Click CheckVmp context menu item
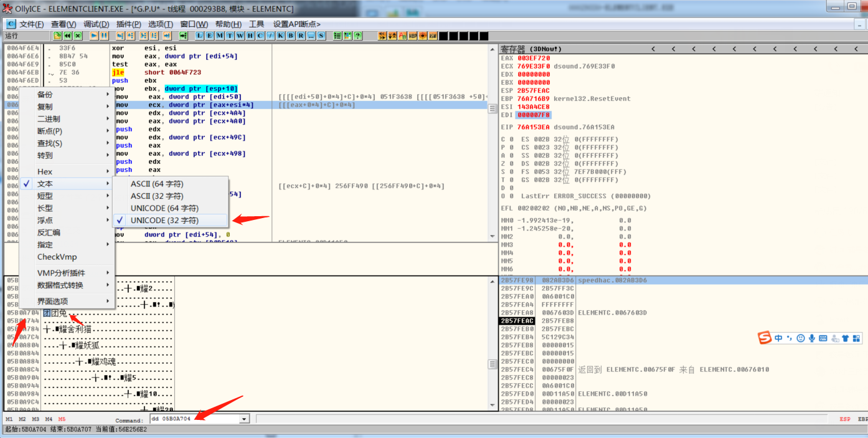 click(67, 257)
